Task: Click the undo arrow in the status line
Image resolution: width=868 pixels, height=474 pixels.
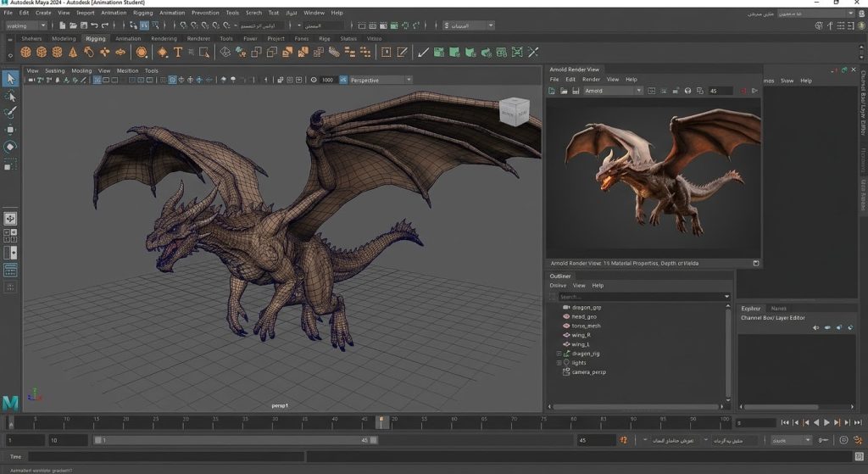Action: tap(94, 25)
